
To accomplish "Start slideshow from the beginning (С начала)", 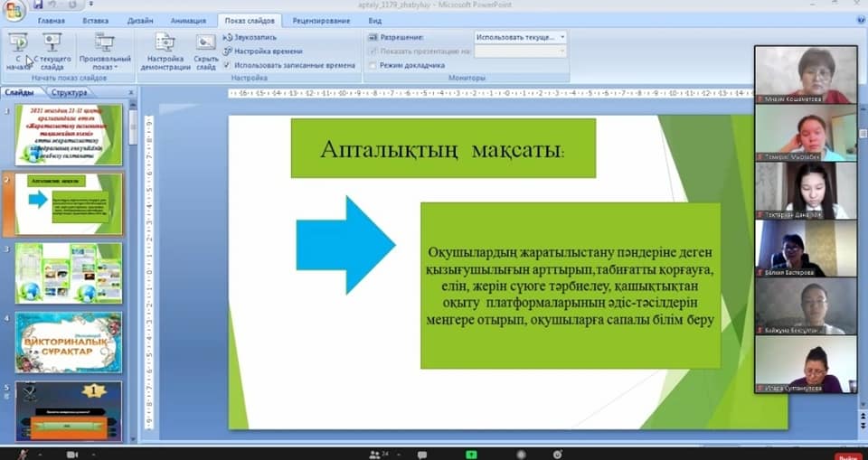I will (18, 52).
